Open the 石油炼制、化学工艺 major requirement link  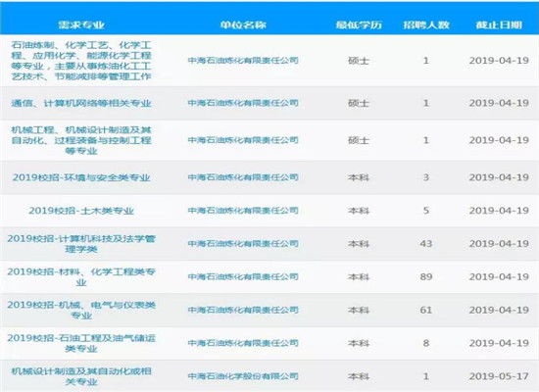click(81, 61)
